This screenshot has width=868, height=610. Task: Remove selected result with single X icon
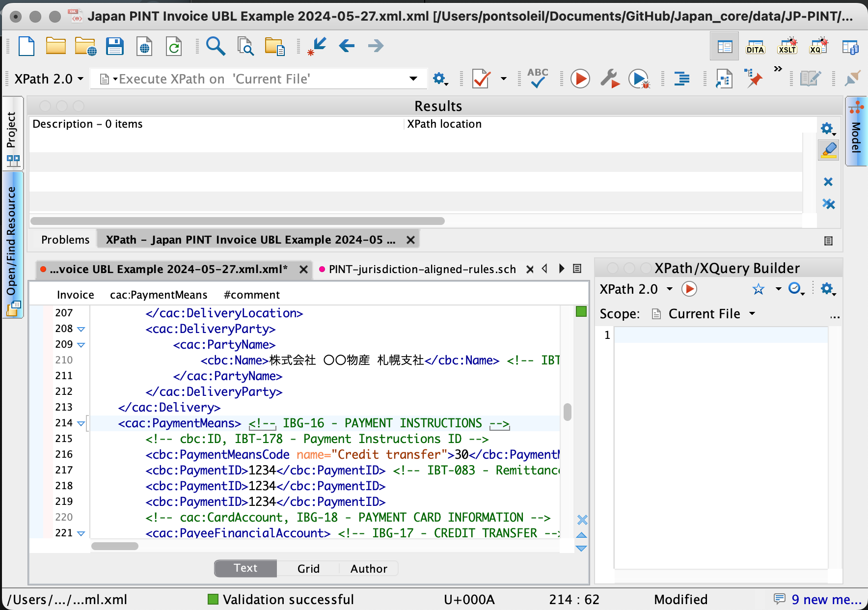(828, 182)
